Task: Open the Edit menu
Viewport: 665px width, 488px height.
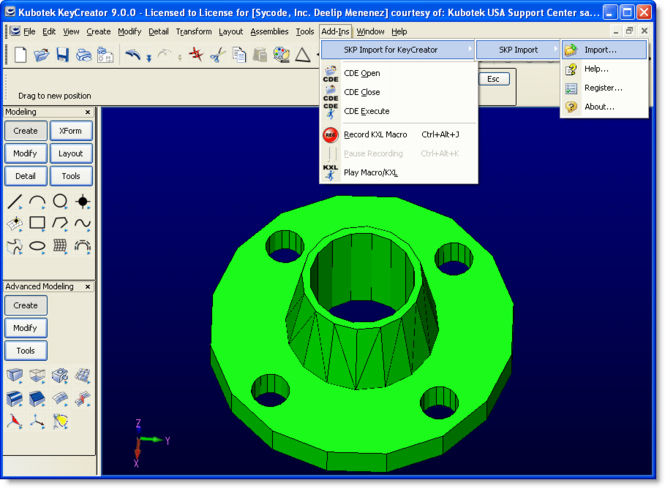Action: coord(49,32)
